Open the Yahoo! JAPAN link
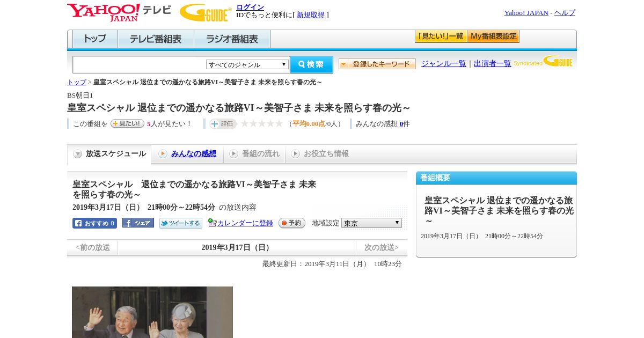Screen dimensions: 644x338 click(x=526, y=13)
